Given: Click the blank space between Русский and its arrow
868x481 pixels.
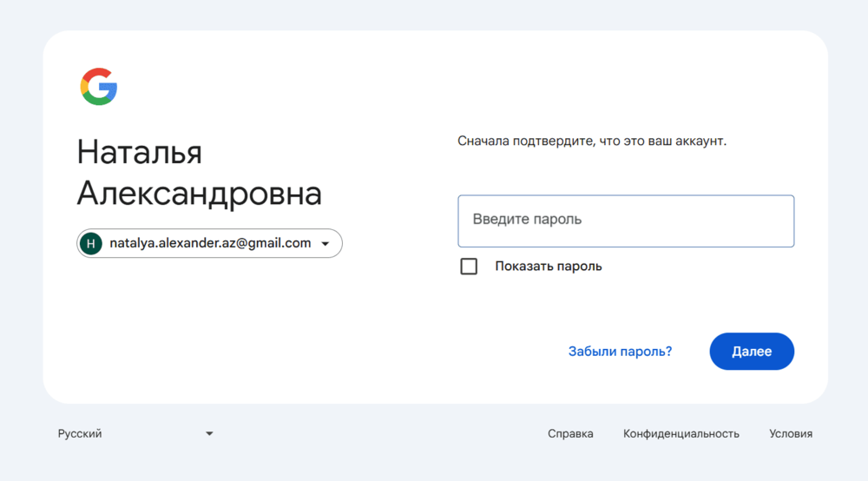Looking at the screenshot, I should pyautogui.click(x=153, y=433).
